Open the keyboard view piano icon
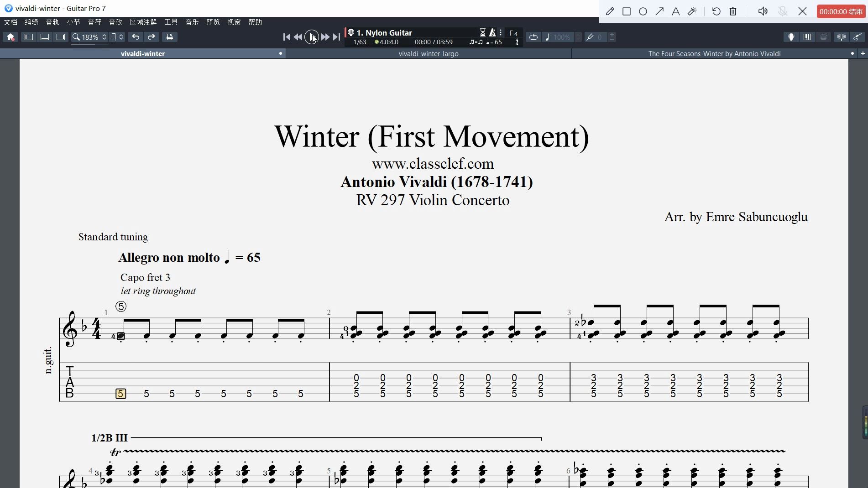 [x=807, y=37]
